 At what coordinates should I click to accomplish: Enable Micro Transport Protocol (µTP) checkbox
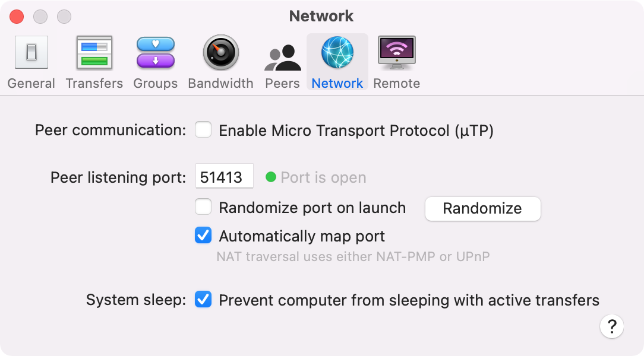point(203,129)
